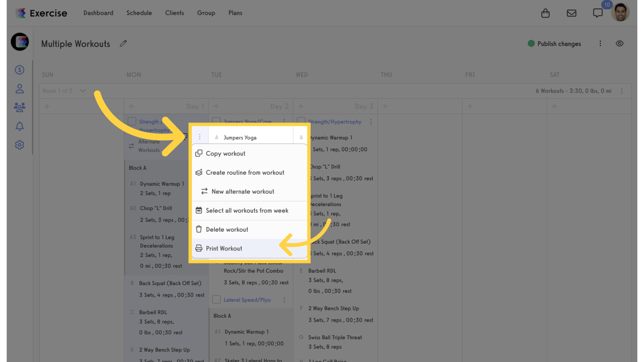
Task: Edit the Multiple Workouts title with pencil
Action: [124, 43]
